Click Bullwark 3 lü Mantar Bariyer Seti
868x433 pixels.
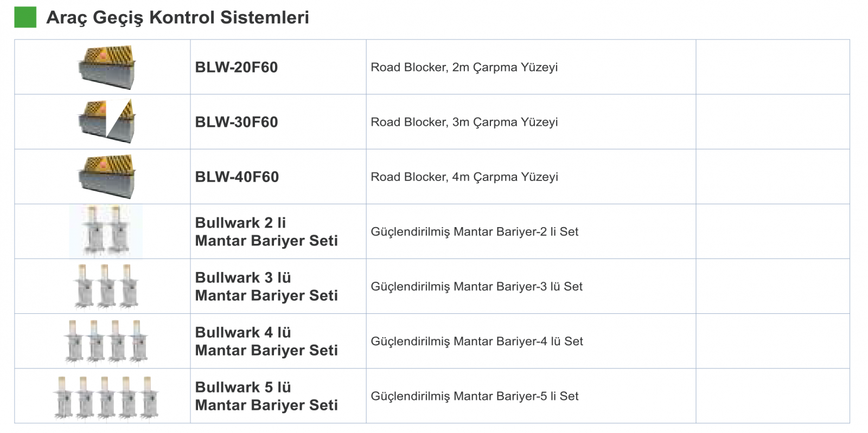(x=266, y=286)
